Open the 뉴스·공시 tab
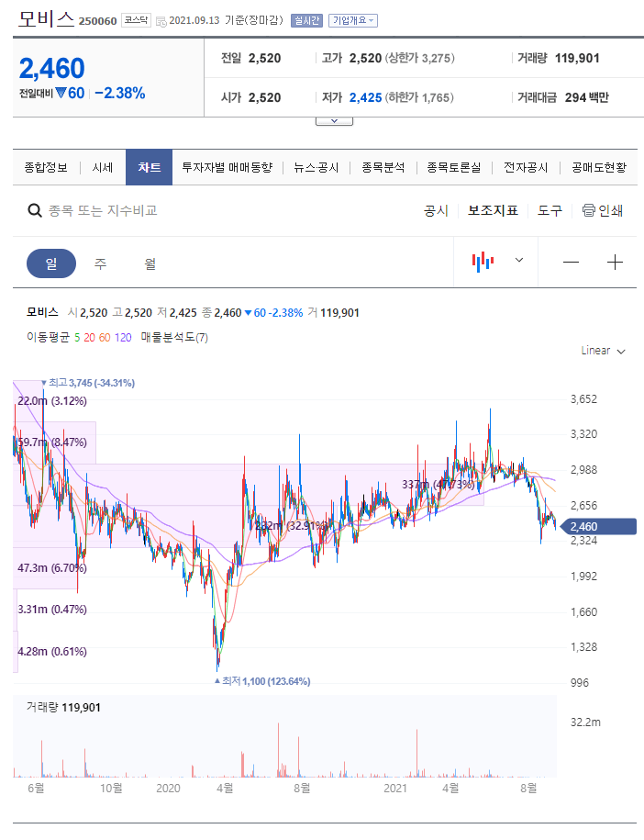This screenshot has height=840, width=644. click(x=316, y=168)
